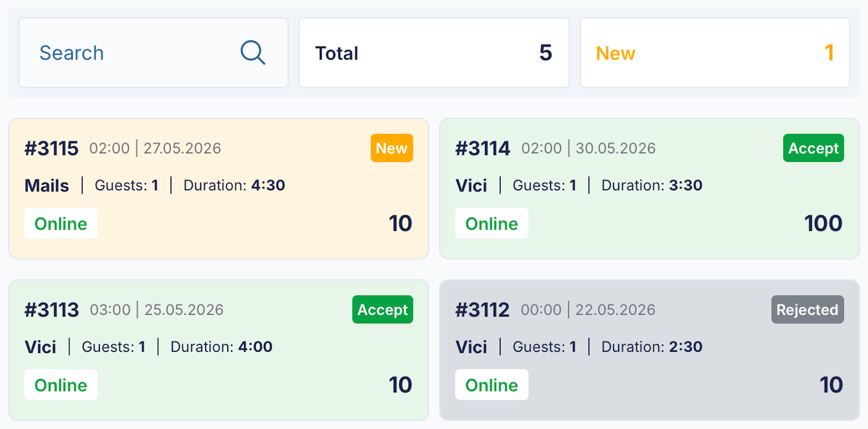Screen dimensions: 868x429
Task: Click Duration: 3:30 on booking #3114
Action: [x=652, y=185]
